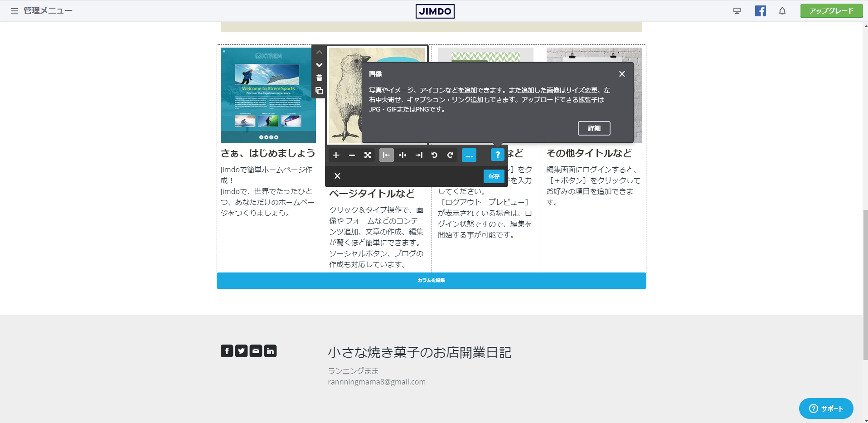Enlarge the image with the plus icon
Screen dimensions: 868x423
tap(336, 155)
